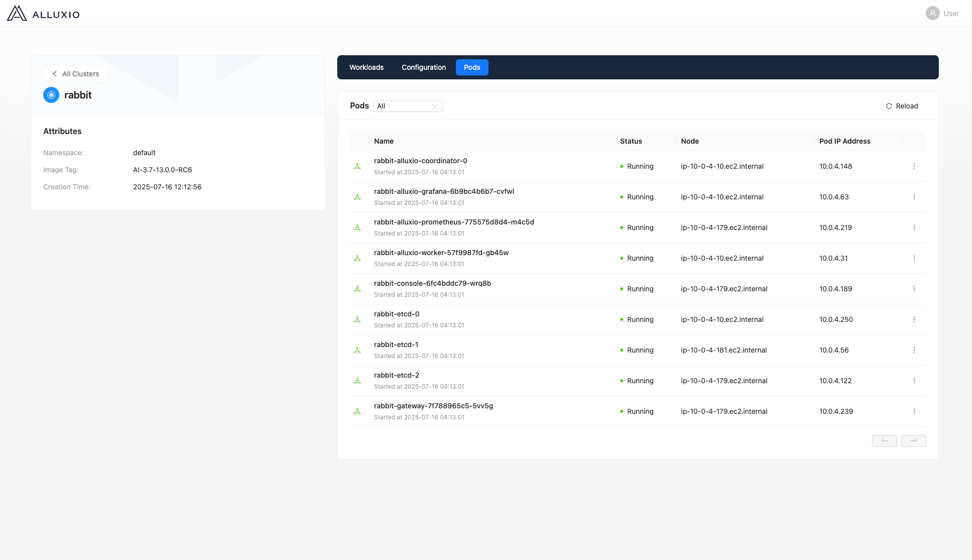The width and height of the screenshot is (972, 560).
Task: Go back to All Clusters
Action: [x=75, y=74]
